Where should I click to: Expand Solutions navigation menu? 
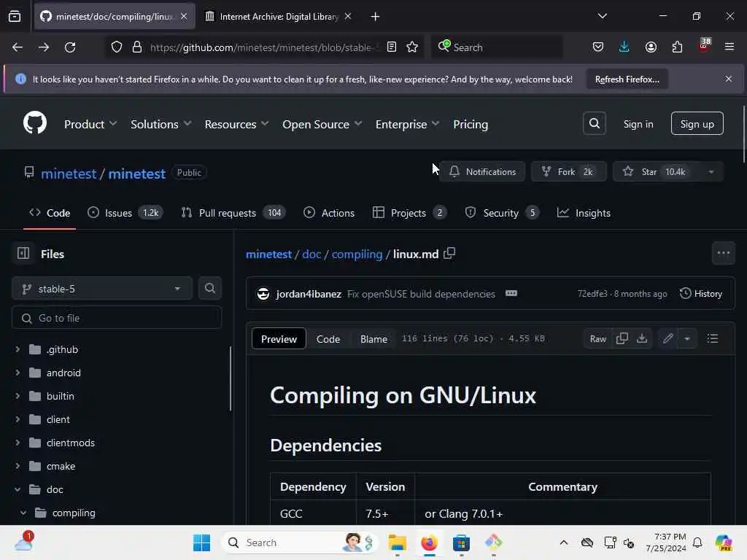click(x=161, y=124)
